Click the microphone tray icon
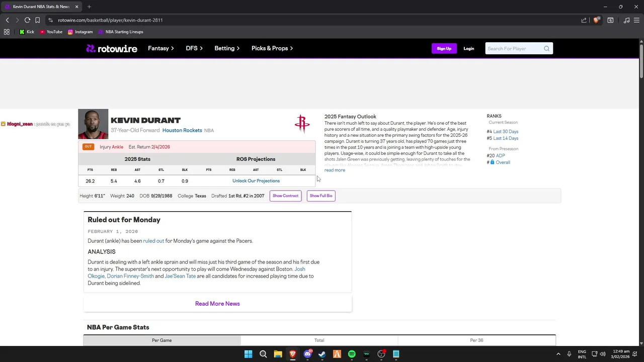Image resolution: width=644 pixels, height=362 pixels. [569, 354]
